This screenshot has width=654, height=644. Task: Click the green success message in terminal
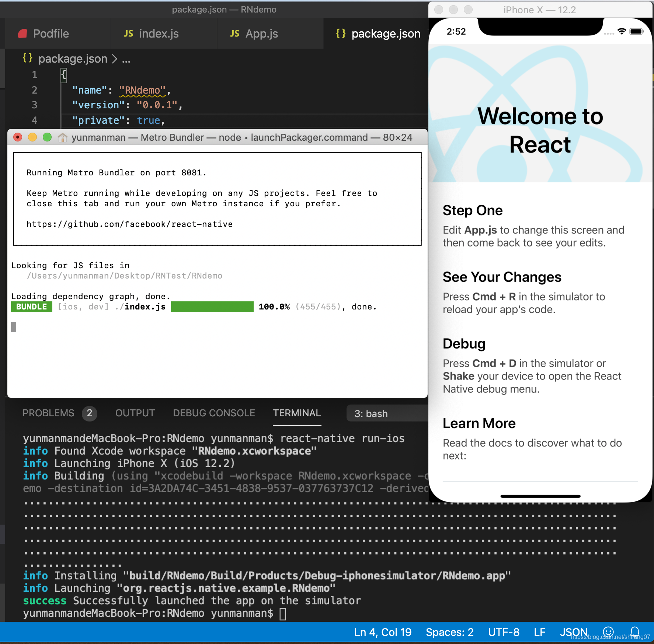point(192,601)
